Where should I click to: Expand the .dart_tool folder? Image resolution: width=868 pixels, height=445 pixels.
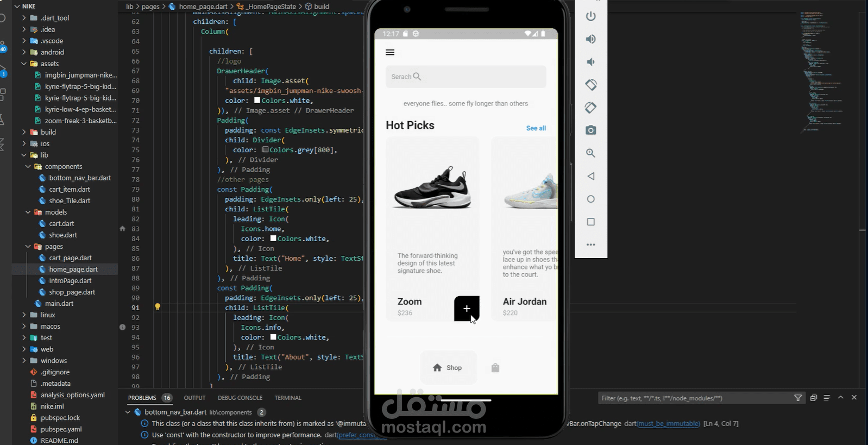pos(24,18)
